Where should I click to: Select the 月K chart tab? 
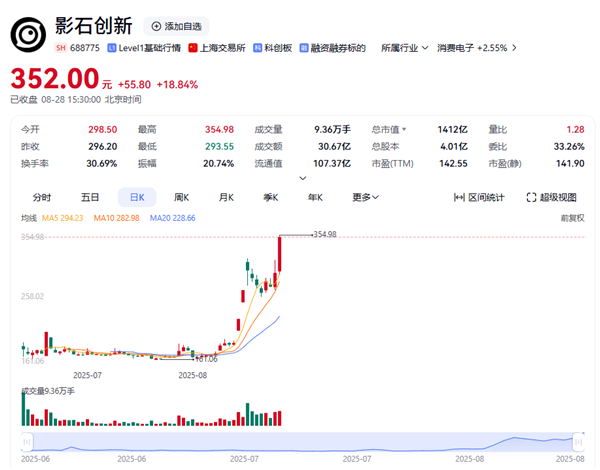(x=226, y=197)
